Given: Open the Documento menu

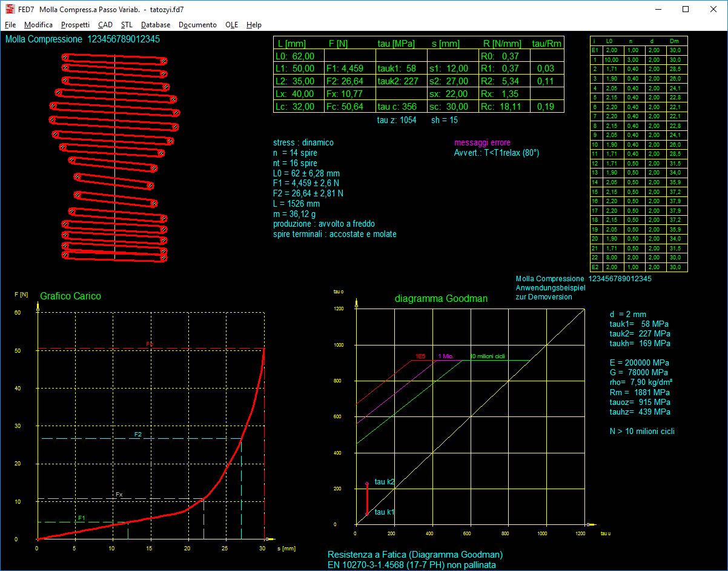Looking at the screenshot, I should point(197,25).
